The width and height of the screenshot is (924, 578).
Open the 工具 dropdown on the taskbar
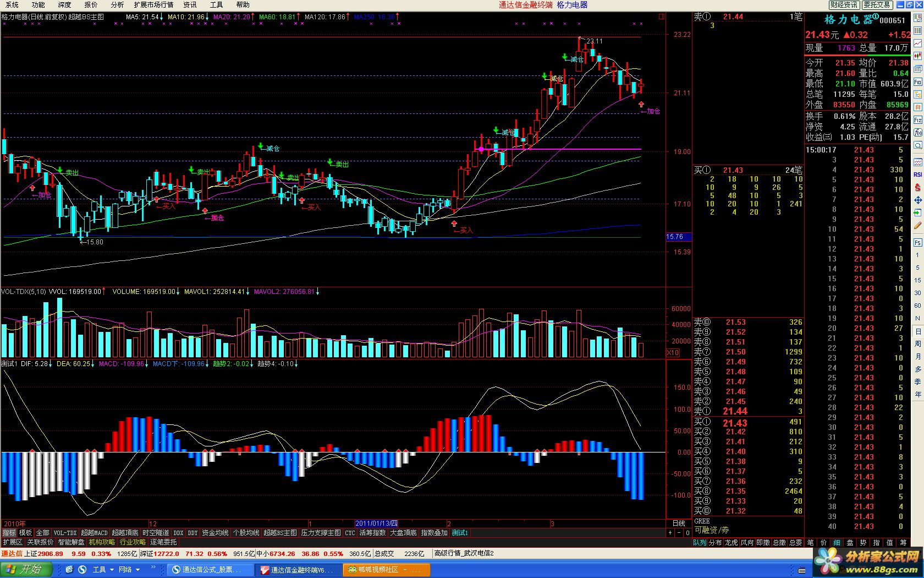(102, 569)
